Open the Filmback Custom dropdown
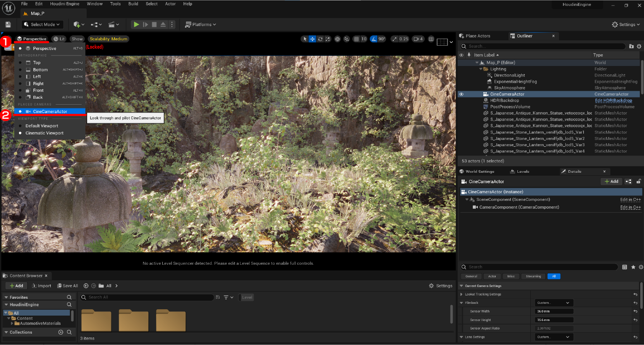Viewport: 644px width, 345px height. [x=554, y=303]
